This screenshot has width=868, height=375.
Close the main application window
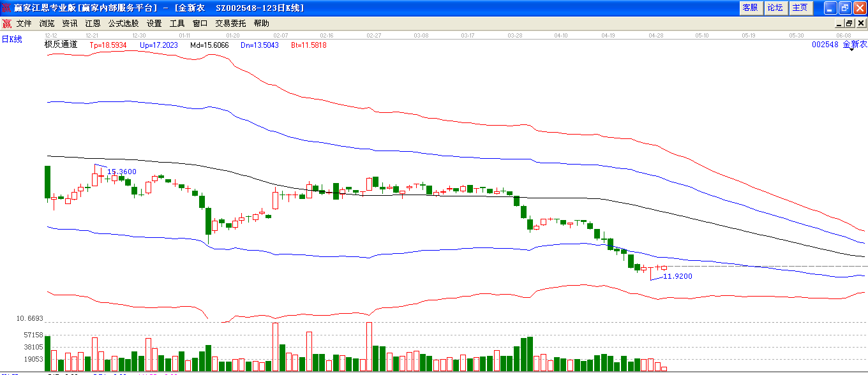(859, 8)
